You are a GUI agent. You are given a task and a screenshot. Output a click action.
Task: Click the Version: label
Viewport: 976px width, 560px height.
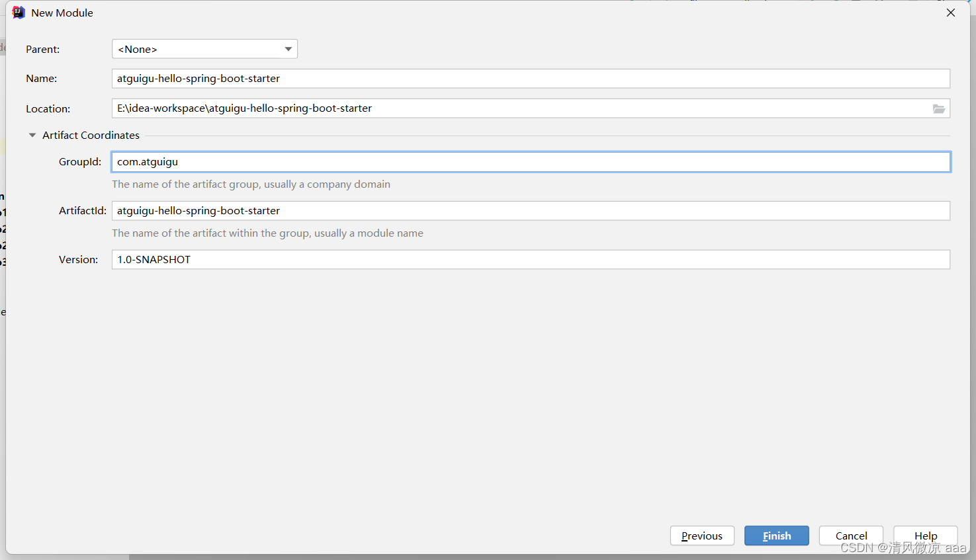(x=79, y=260)
